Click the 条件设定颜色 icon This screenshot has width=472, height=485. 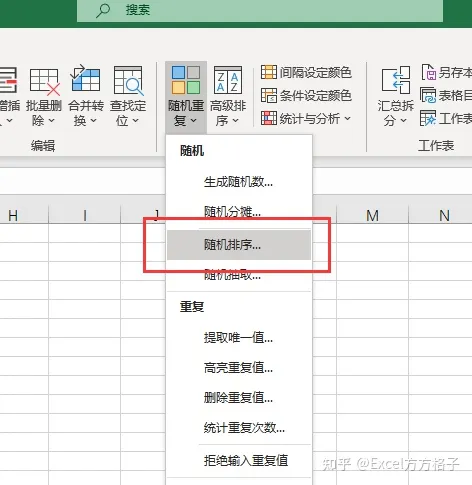tap(269, 95)
